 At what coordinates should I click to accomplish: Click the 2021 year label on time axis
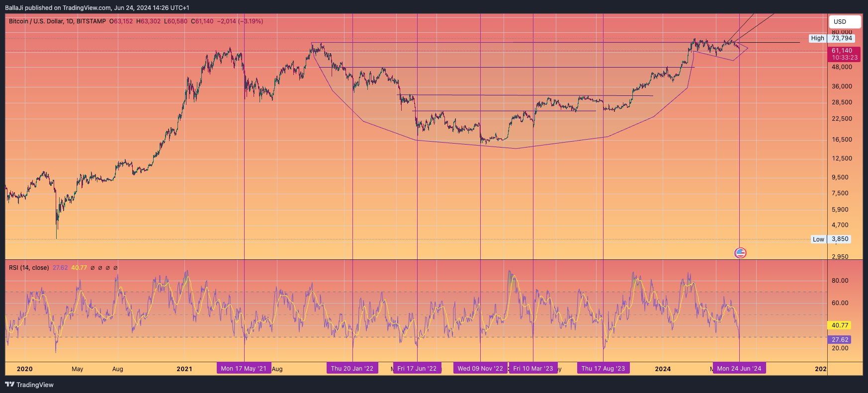point(184,369)
